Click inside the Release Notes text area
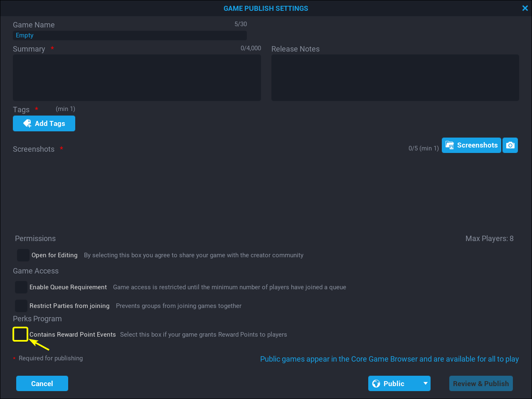532x399 pixels. (395, 77)
